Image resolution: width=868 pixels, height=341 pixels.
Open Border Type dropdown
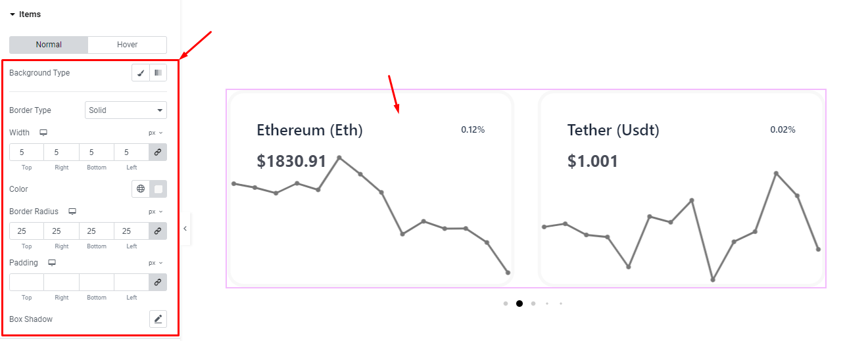pyautogui.click(x=126, y=110)
